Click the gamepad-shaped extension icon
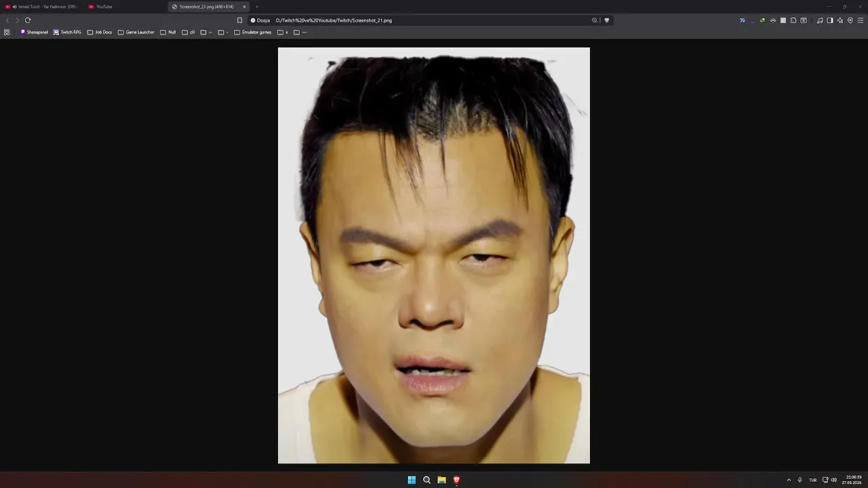The image size is (868, 488). point(773,20)
